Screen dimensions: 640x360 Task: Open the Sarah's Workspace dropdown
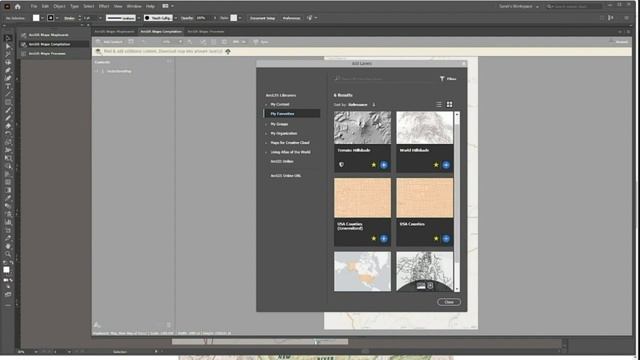(x=518, y=7)
